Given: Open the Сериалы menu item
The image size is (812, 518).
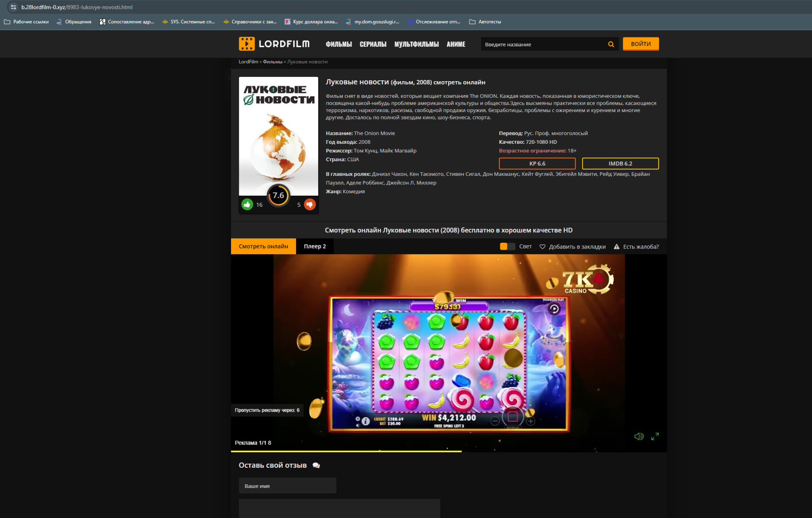Looking at the screenshot, I should [x=373, y=44].
